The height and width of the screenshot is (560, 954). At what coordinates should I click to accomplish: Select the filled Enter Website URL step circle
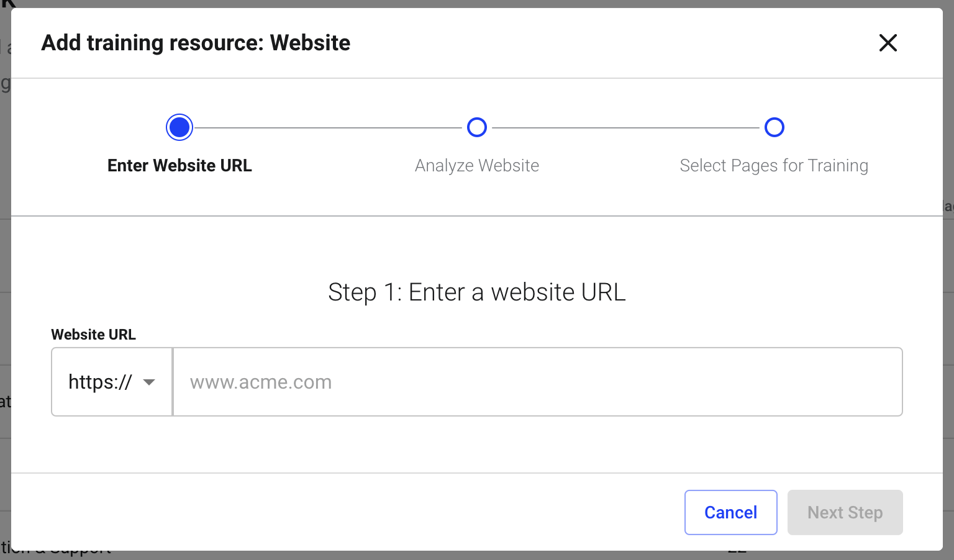tap(179, 127)
